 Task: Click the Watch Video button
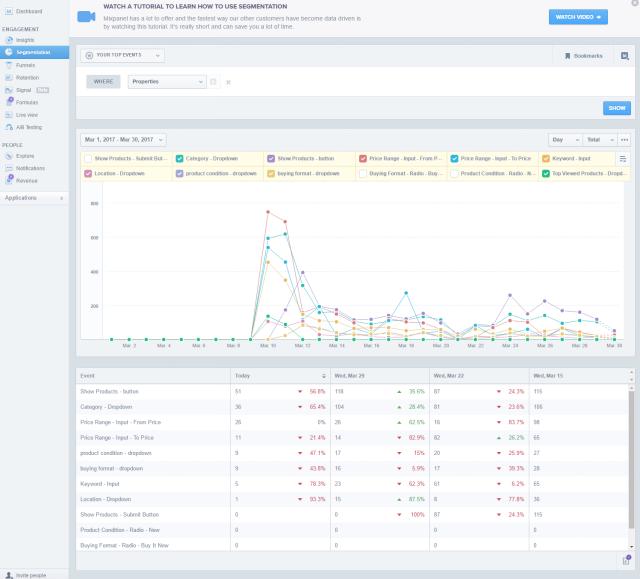click(578, 17)
